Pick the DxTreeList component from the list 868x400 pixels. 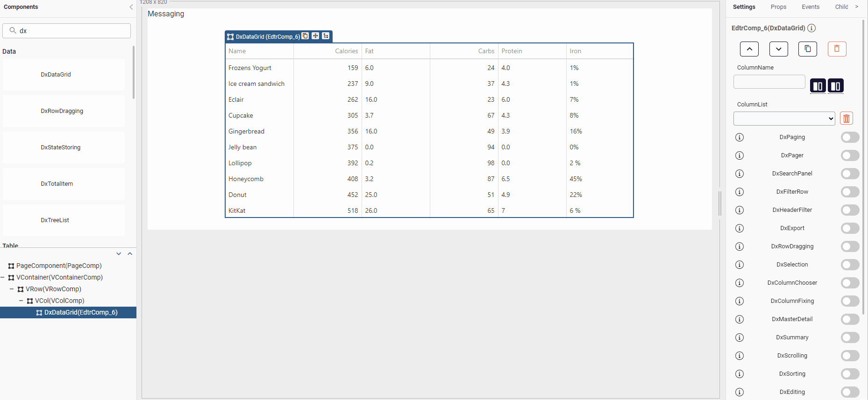pos(64,220)
